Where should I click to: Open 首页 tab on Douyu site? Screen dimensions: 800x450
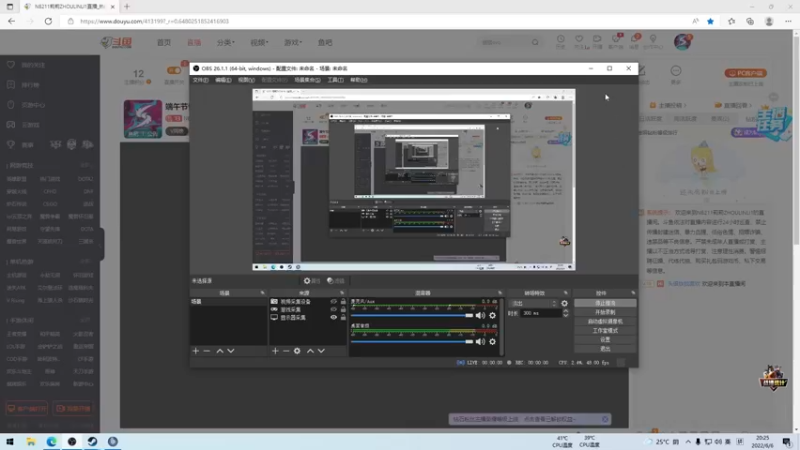click(x=164, y=42)
